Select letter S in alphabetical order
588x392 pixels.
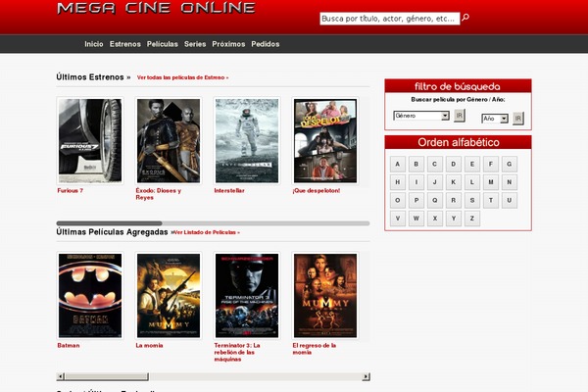[x=472, y=200]
